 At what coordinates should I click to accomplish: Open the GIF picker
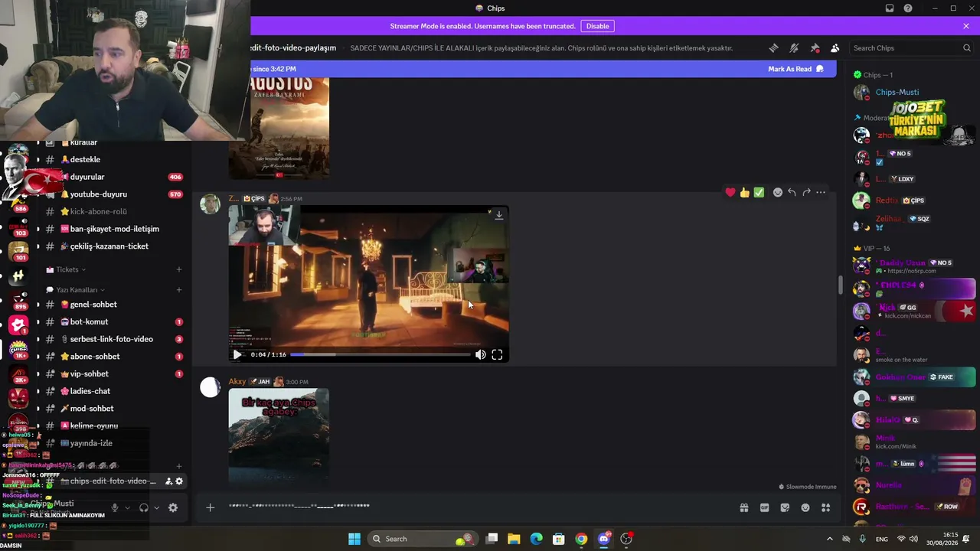[764, 507]
